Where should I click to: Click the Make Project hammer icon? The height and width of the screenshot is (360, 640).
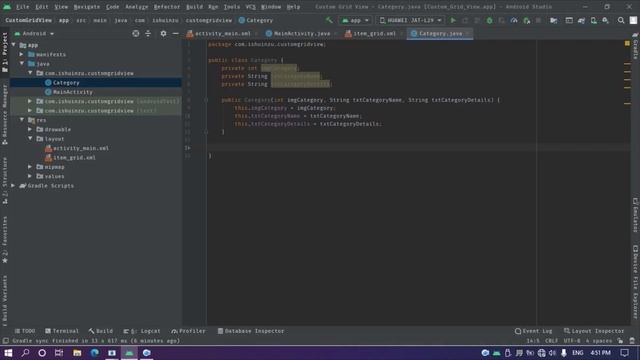coord(329,20)
